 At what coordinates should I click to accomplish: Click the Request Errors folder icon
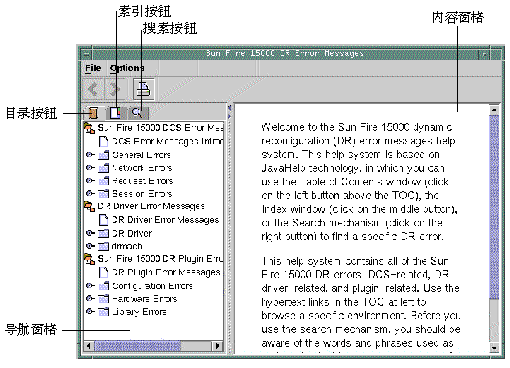pos(104,181)
